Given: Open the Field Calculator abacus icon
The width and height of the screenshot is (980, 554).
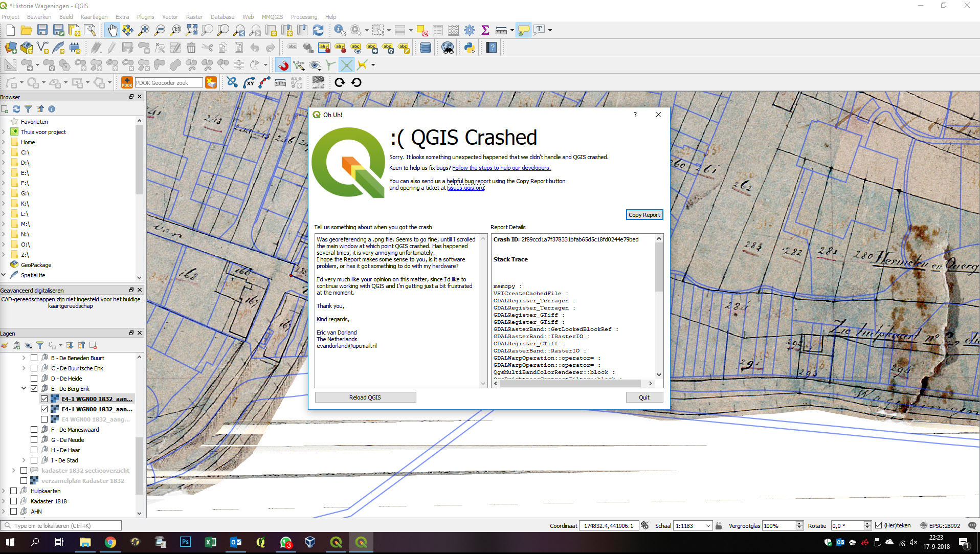Looking at the screenshot, I should (x=454, y=30).
